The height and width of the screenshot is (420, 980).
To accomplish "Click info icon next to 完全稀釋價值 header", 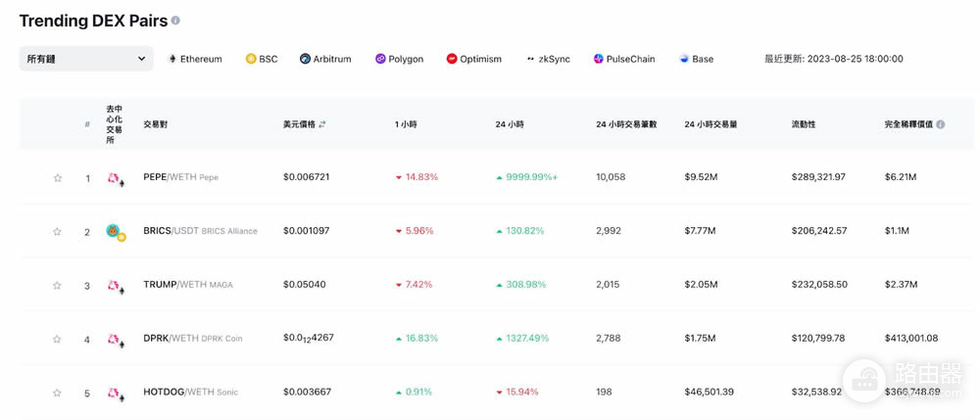I will pyautogui.click(x=940, y=124).
